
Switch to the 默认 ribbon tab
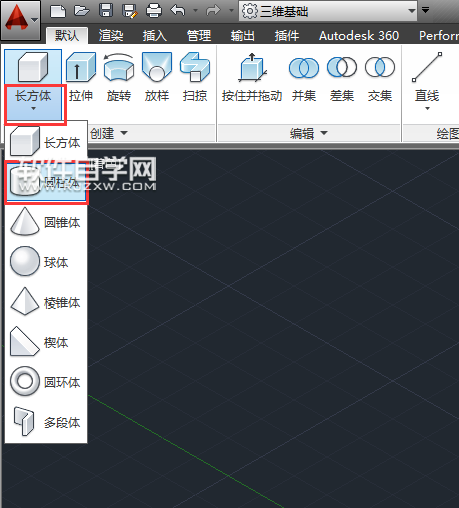point(67,35)
